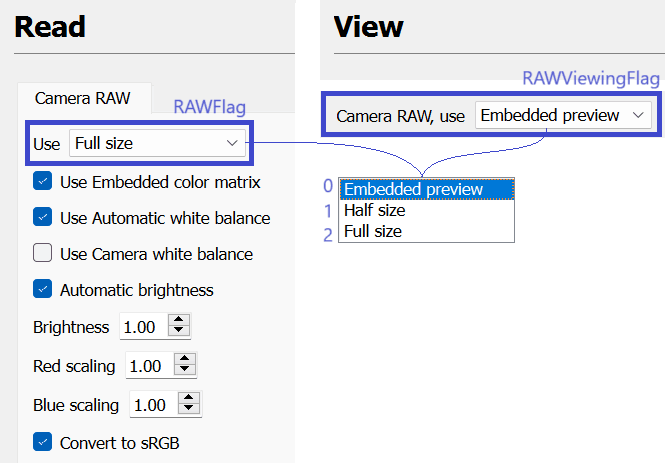The height and width of the screenshot is (463, 665).
Task: Click the Red scaling value field
Action: (150, 365)
